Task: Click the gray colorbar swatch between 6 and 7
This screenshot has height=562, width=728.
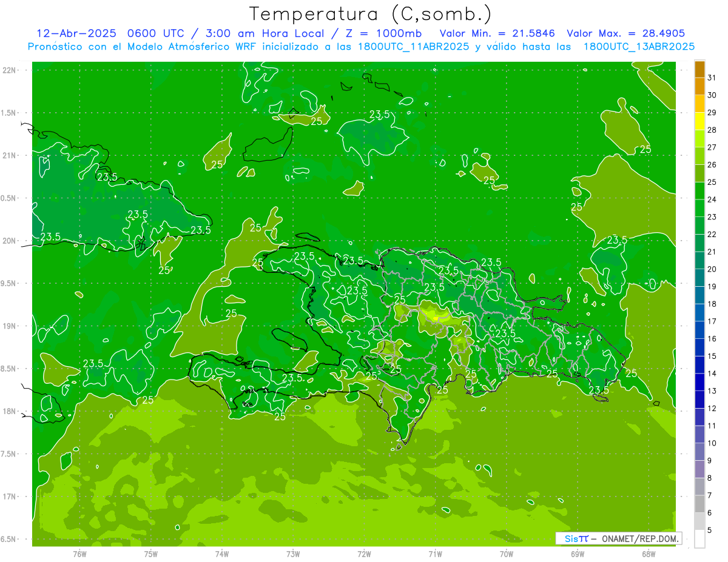Action: click(699, 504)
